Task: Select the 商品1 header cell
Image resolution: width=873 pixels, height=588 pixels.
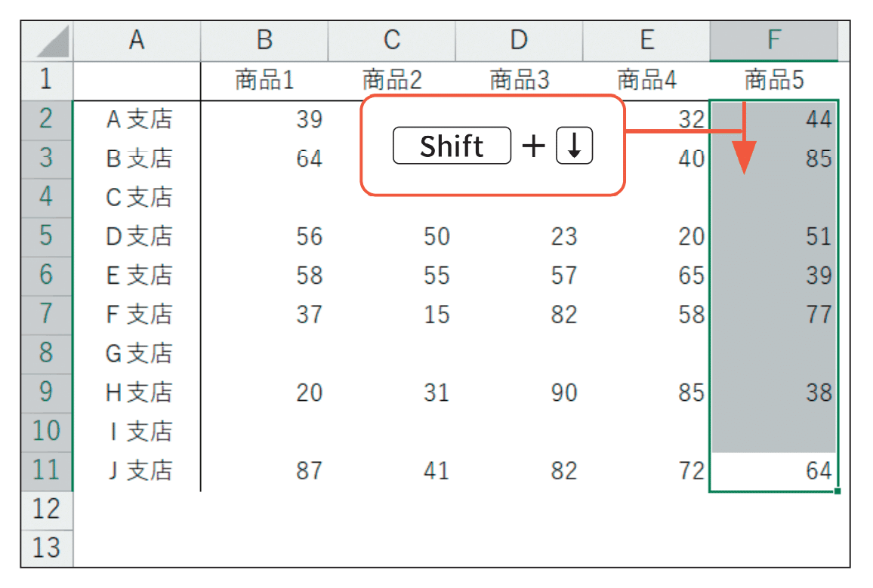Action: [x=264, y=81]
